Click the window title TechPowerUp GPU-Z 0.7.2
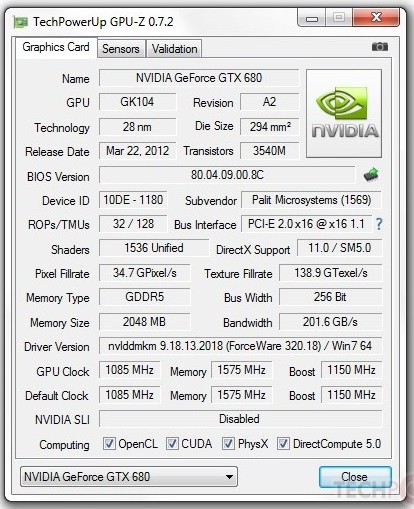This screenshot has height=509, width=414. (103, 22)
